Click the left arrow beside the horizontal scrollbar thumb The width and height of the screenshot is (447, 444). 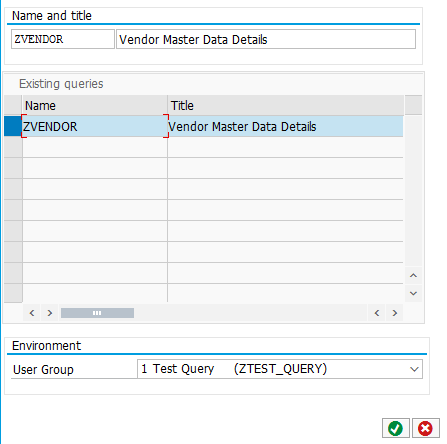coord(32,313)
